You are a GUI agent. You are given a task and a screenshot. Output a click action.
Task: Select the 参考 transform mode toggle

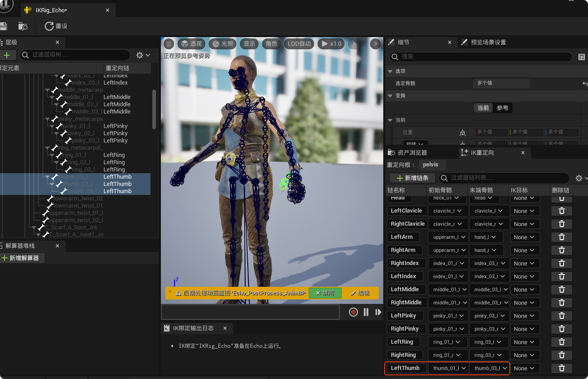(503, 108)
